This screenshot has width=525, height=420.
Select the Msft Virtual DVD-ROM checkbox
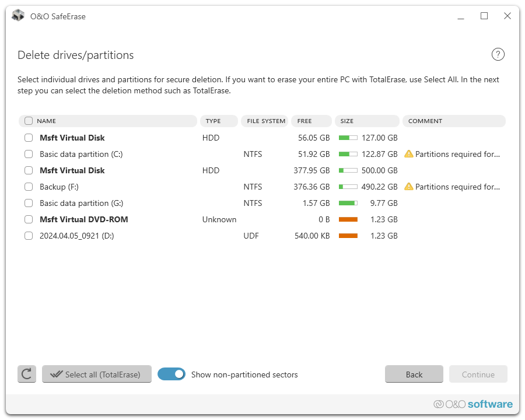pos(29,219)
